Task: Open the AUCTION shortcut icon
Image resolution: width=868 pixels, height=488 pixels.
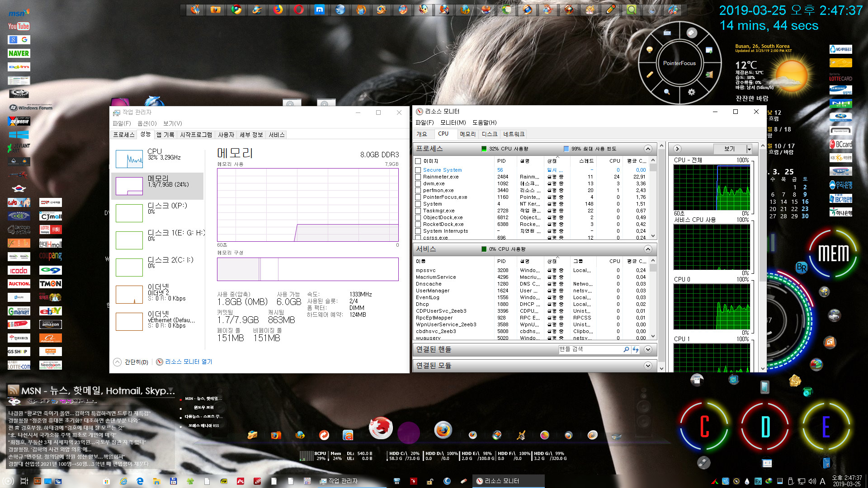Action: tap(19, 284)
